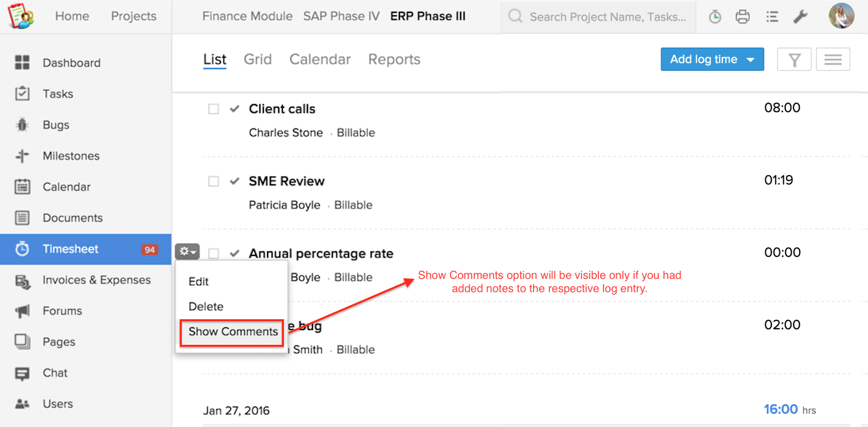Open the hamburger view options menu
The width and height of the screenshot is (868, 427).
pyautogui.click(x=833, y=60)
